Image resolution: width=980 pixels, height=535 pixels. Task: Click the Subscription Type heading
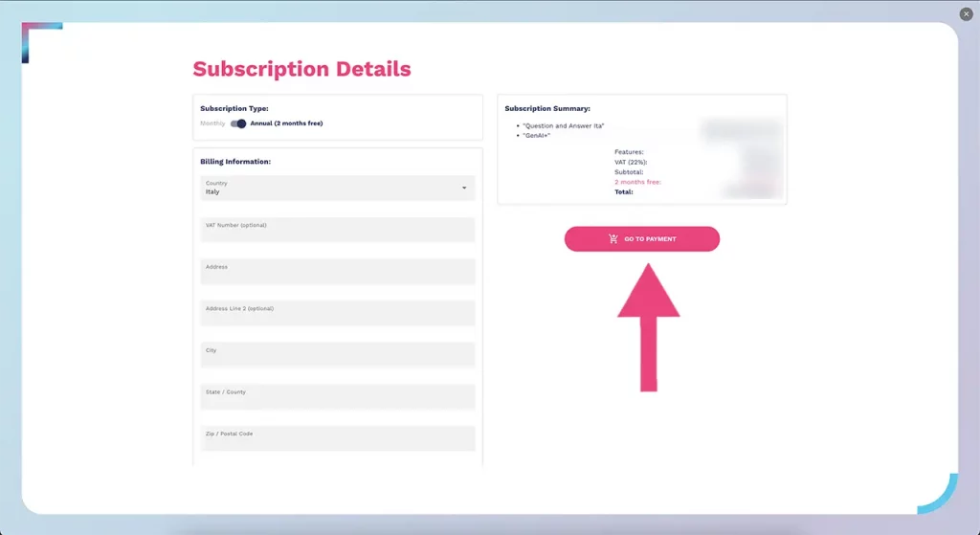[234, 108]
